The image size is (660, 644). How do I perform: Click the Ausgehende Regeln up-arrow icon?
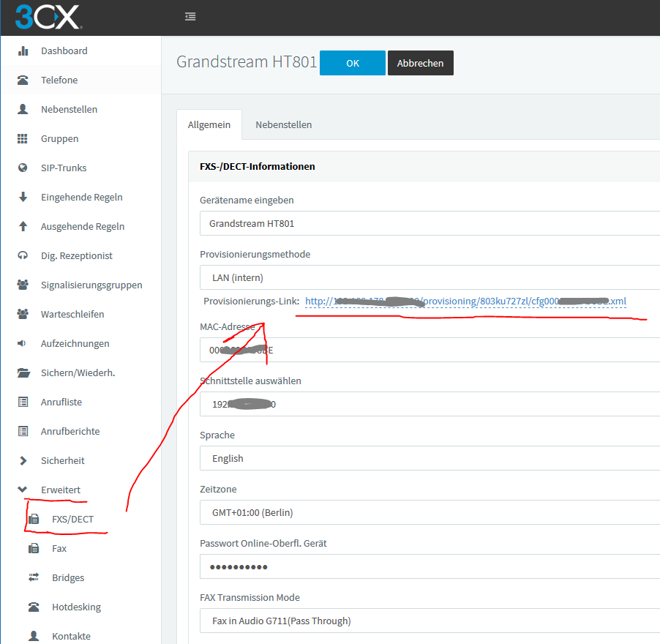coord(23,226)
